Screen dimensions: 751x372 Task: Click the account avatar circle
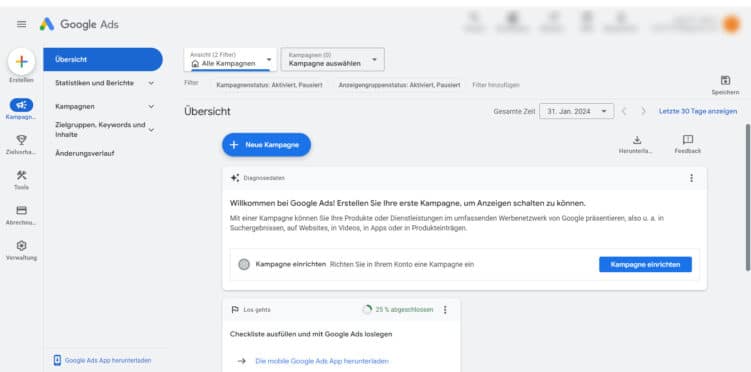point(731,24)
